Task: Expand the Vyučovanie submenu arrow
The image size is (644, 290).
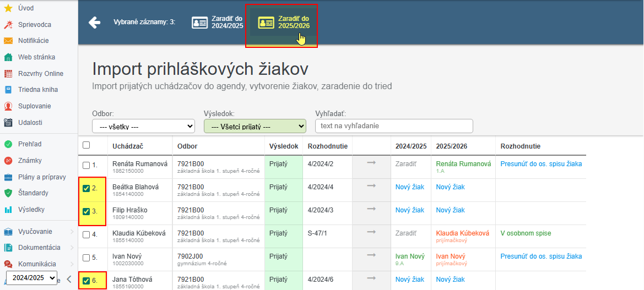Action: click(72, 232)
